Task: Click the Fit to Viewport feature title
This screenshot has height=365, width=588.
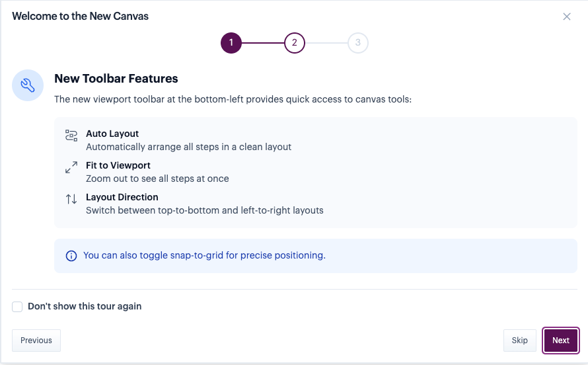Action: click(118, 165)
